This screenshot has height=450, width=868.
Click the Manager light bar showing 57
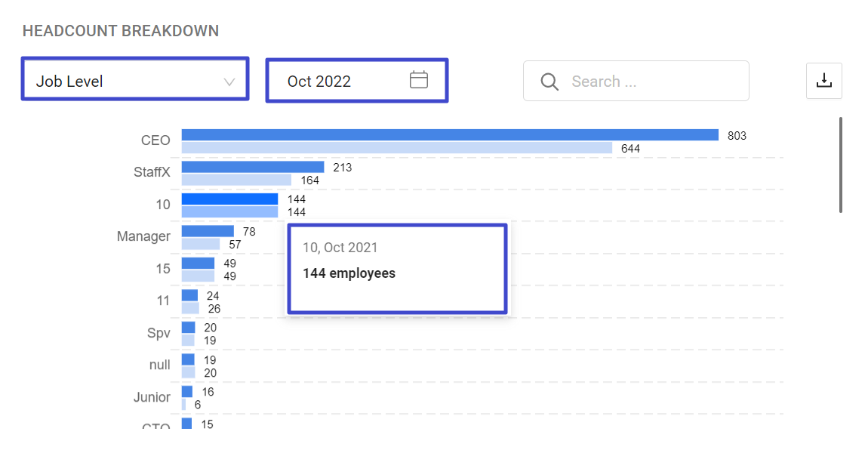click(201, 244)
